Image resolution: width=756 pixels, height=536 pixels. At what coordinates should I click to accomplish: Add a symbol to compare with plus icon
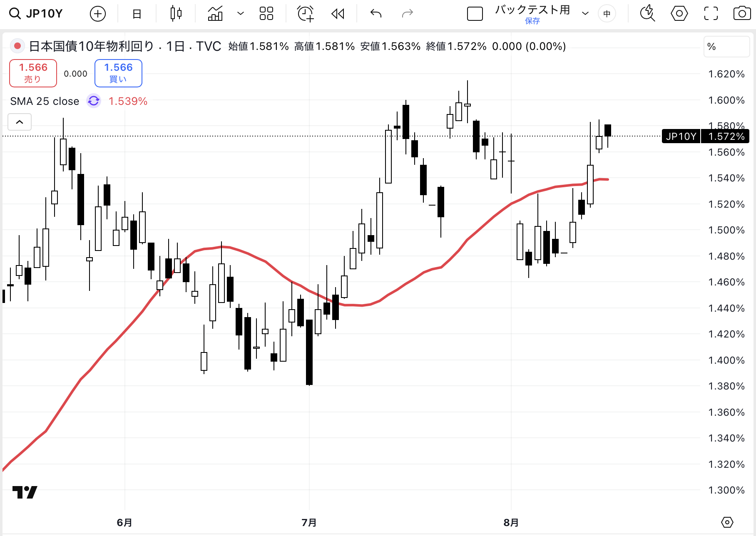point(98,14)
